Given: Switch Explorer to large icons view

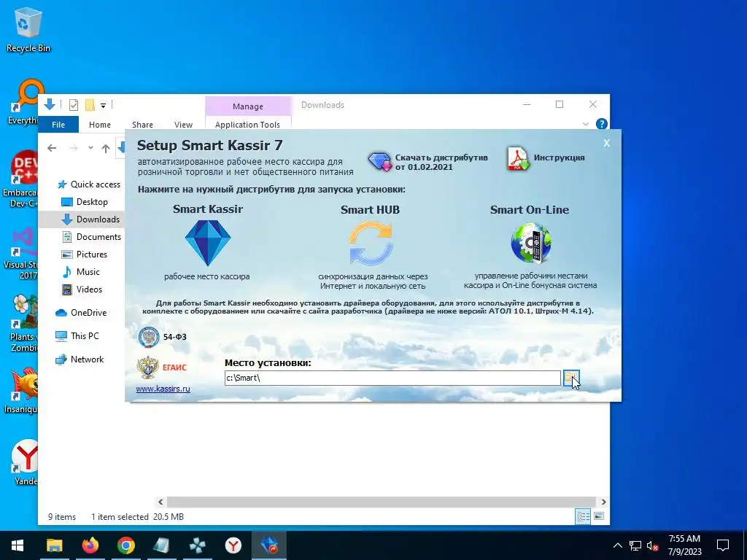Looking at the screenshot, I should pyautogui.click(x=599, y=517).
